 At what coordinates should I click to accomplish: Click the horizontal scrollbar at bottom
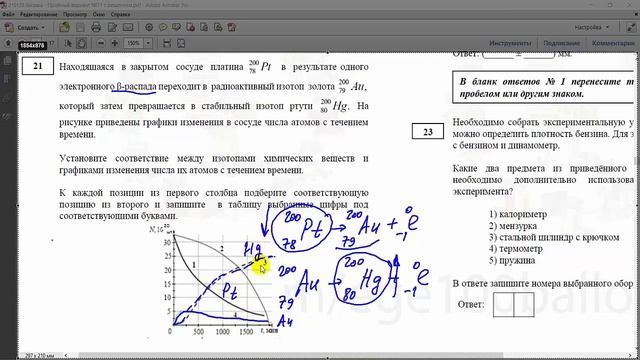(290, 356)
